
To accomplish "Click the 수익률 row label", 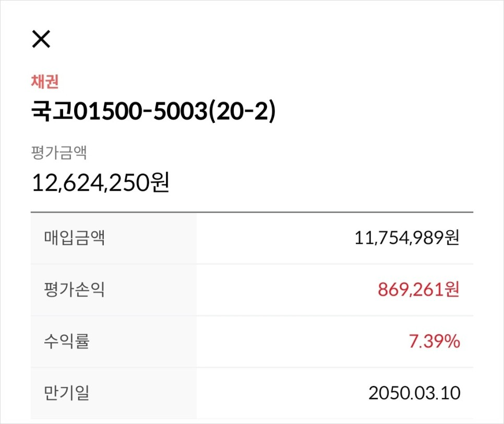I will [67, 341].
